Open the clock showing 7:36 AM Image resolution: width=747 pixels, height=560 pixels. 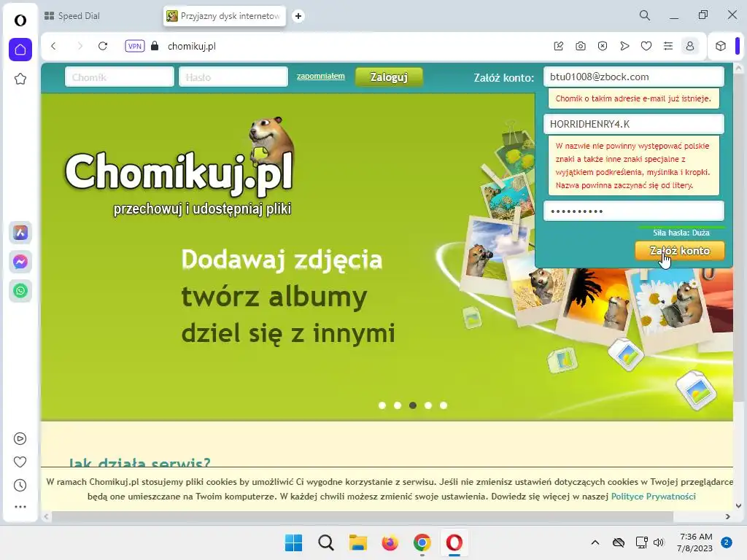694,542
